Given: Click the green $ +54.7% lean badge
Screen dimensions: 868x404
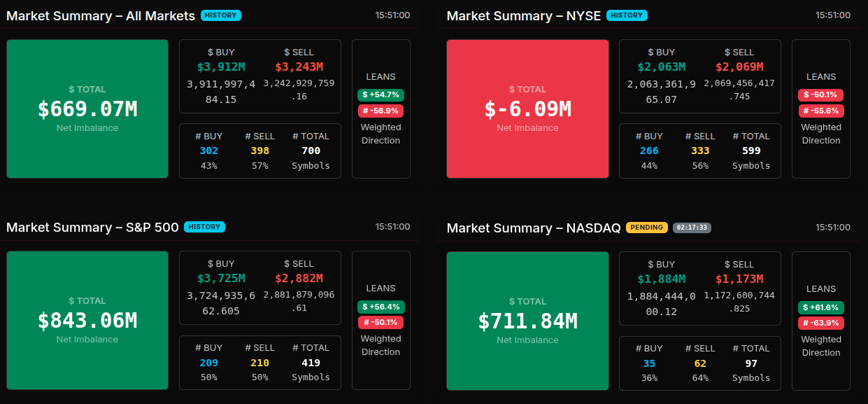Looking at the screenshot, I should click(x=381, y=95).
